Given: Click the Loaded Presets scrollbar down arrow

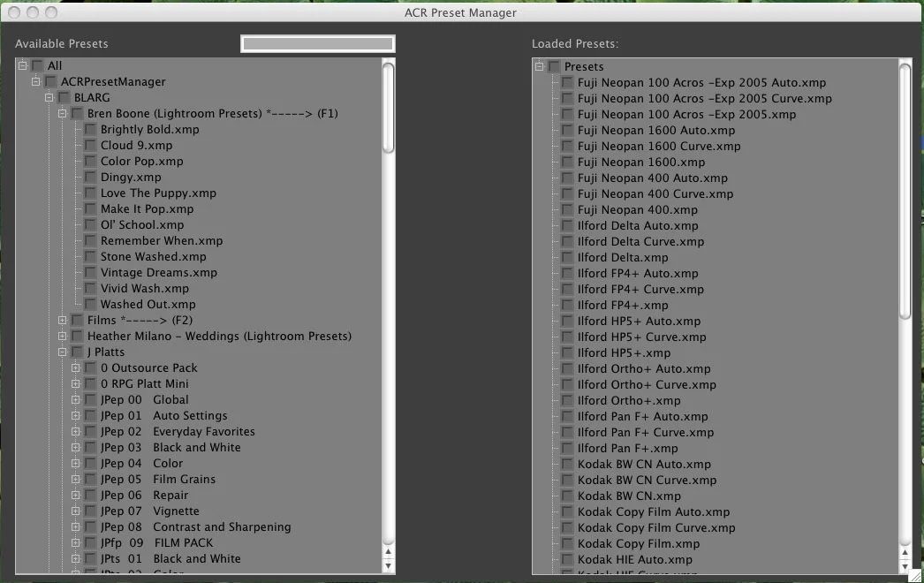Looking at the screenshot, I should click(905, 566).
